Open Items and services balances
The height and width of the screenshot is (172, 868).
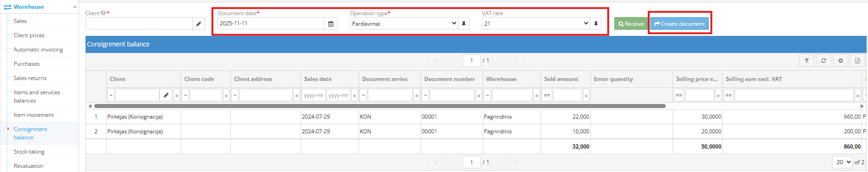point(37,97)
